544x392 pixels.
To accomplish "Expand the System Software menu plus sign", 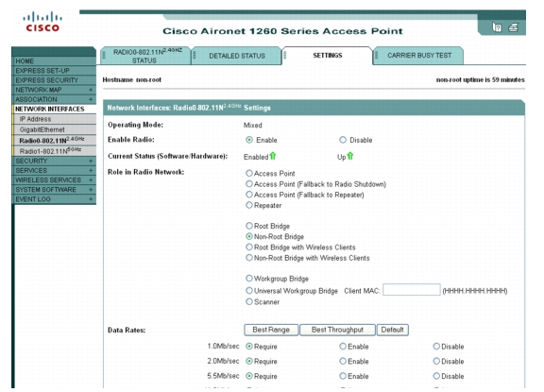I will tap(91, 190).
